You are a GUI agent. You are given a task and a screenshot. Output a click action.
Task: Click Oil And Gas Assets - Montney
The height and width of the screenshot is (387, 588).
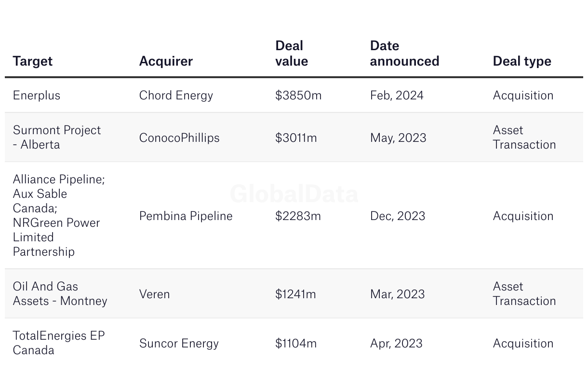[x=60, y=293]
